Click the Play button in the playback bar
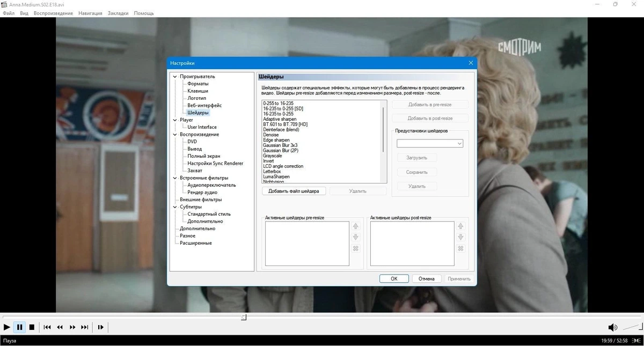644x346 pixels. click(7, 327)
